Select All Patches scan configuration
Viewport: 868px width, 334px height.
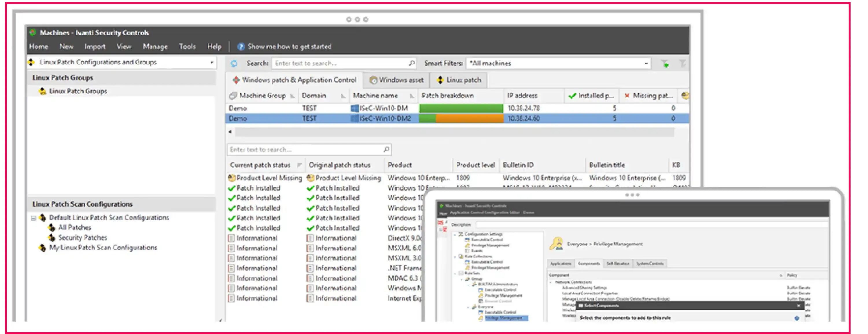[74, 227]
